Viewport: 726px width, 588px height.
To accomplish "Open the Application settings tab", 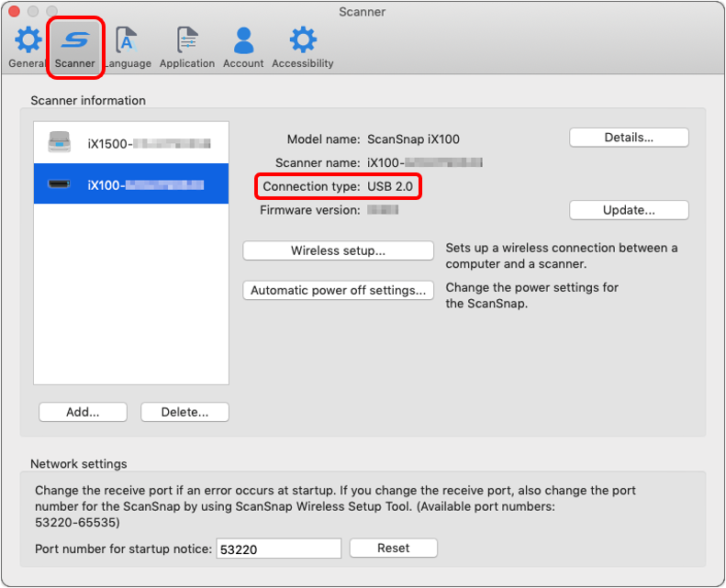I will click(187, 47).
